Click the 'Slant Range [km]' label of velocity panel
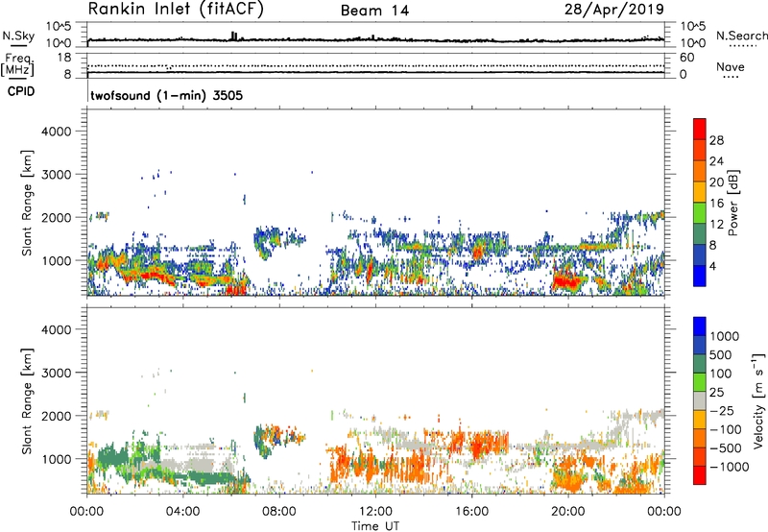Viewport: 768px width, 532px height. tap(27, 400)
